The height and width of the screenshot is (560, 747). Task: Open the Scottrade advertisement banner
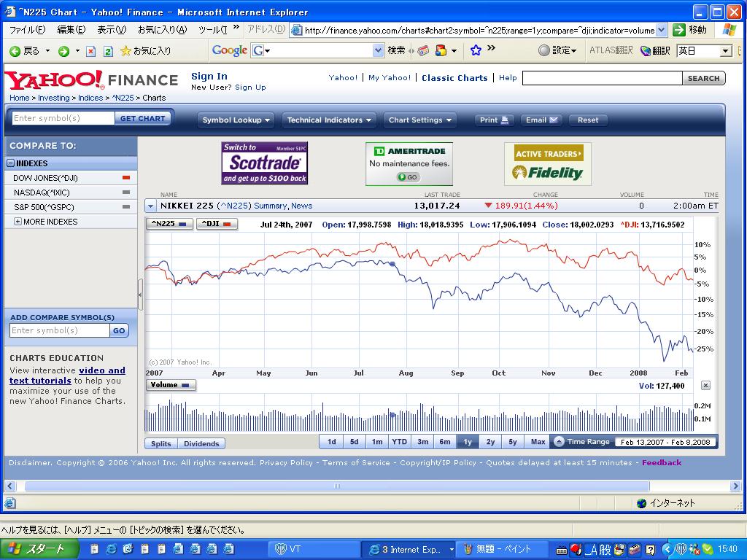pos(264,163)
